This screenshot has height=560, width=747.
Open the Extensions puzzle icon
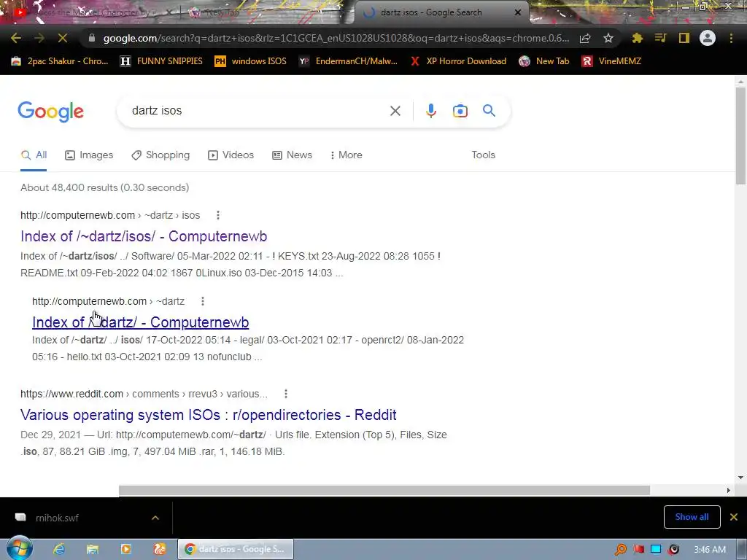(637, 38)
